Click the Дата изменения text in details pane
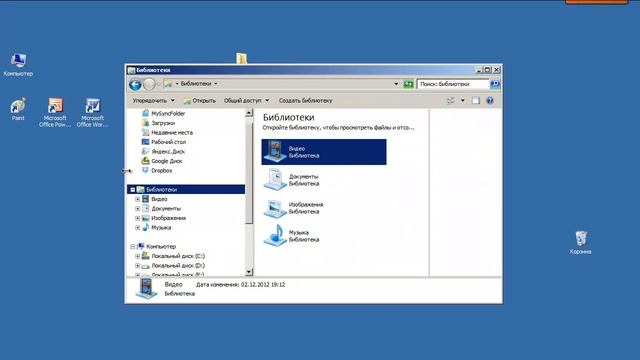Screen dimensions: 640x360 pyautogui.click(x=240, y=284)
